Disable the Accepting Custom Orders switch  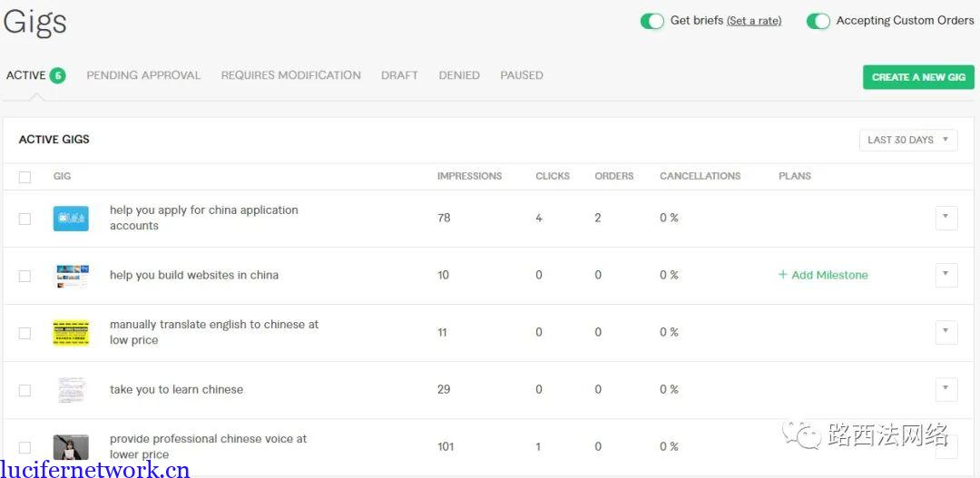(818, 21)
